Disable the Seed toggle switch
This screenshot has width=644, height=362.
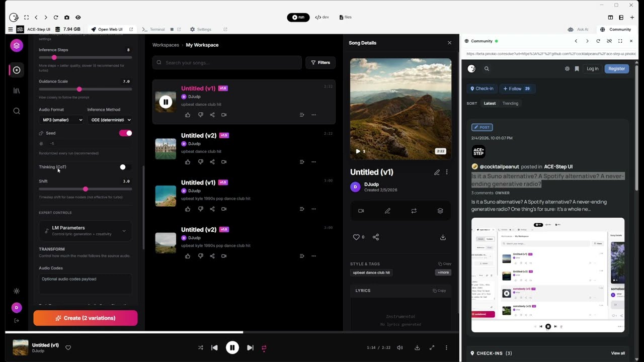pyautogui.click(x=125, y=133)
